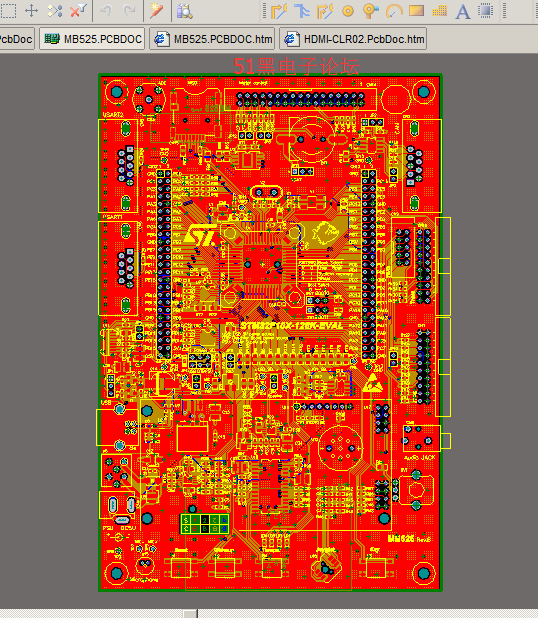Activate the Place Polygon Pour tool
The height and width of the screenshot is (618, 538).
click(439, 11)
